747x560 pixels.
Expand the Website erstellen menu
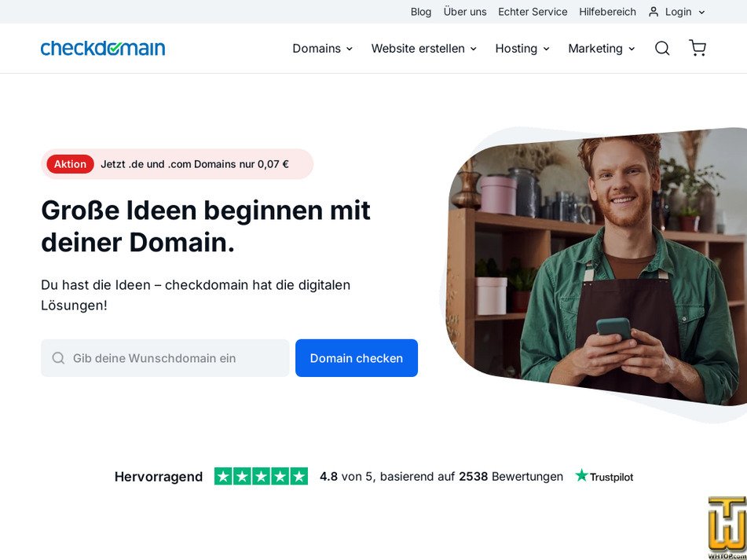(424, 49)
